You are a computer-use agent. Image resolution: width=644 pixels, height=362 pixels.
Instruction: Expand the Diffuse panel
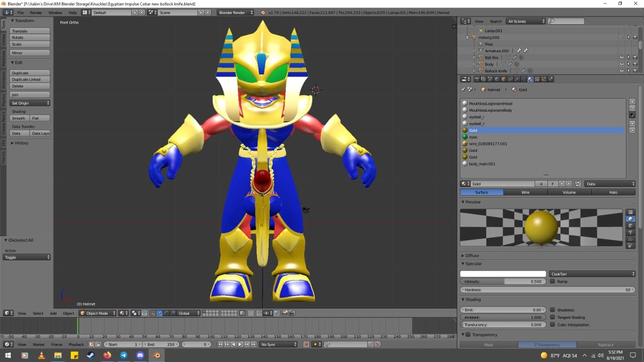click(x=472, y=255)
